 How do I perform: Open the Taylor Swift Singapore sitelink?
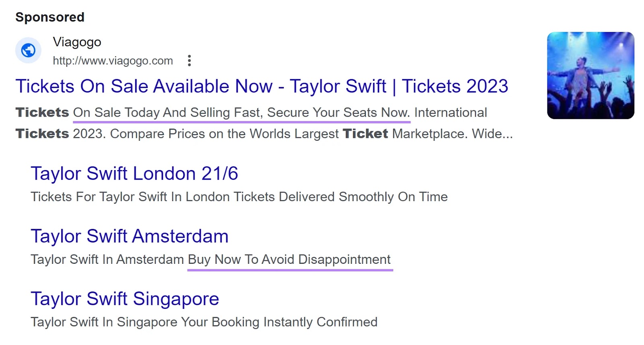[125, 298]
